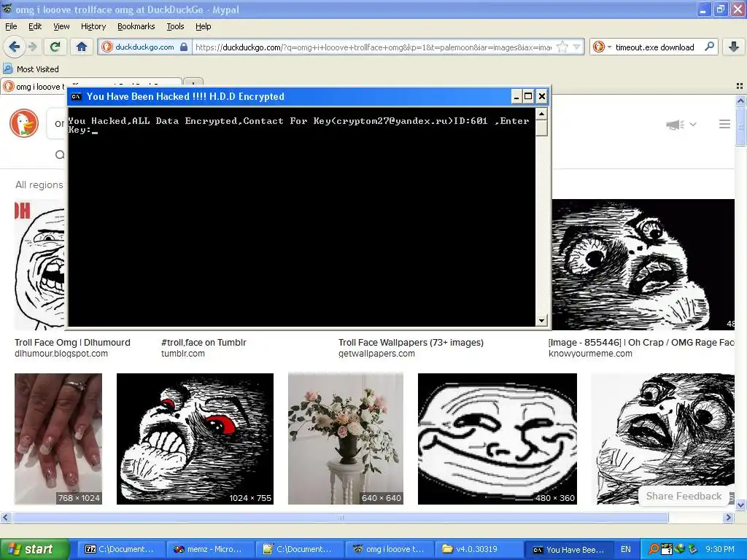The width and height of the screenshot is (747, 560).
Task: Click the Share Feedback button
Action: [683, 496]
